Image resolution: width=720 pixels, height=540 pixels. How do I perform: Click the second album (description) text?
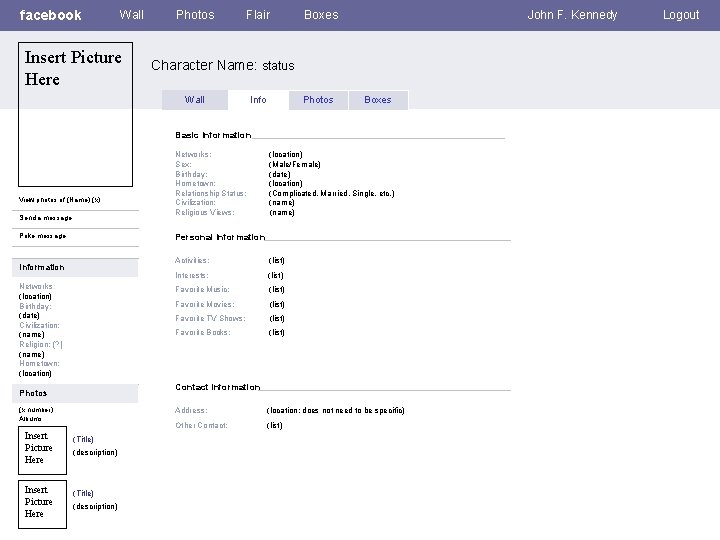pyautogui.click(x=95, y=506)
